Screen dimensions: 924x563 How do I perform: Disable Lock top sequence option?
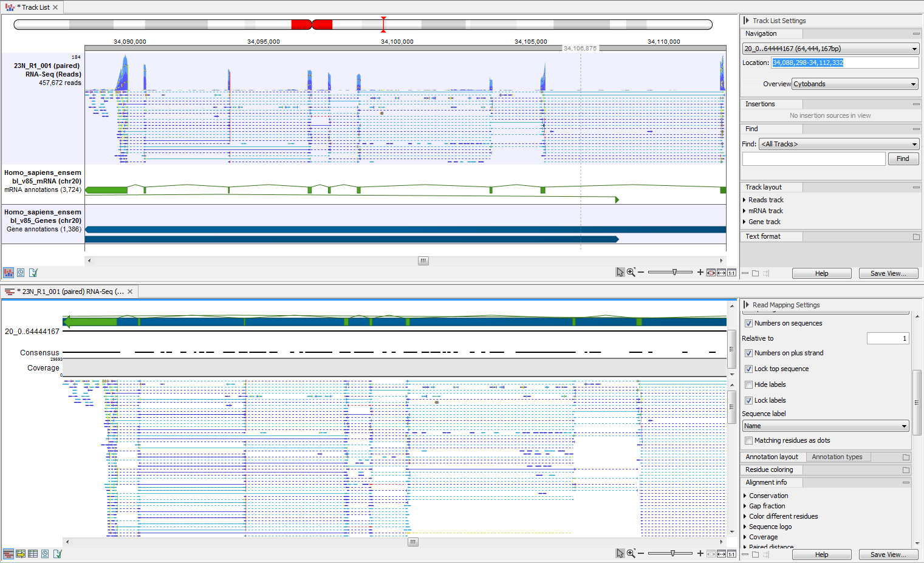(x=748, y=369)
